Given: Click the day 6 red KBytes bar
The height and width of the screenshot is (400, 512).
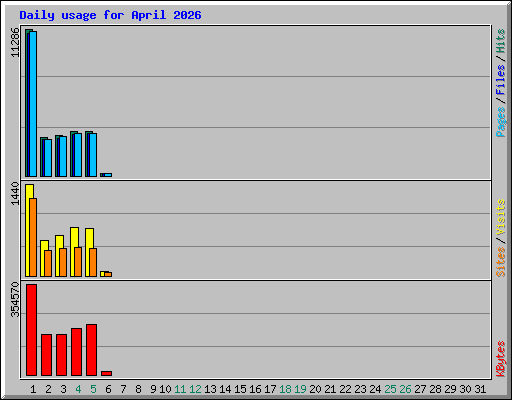Looking at the screenshot, I should [106, 373].
